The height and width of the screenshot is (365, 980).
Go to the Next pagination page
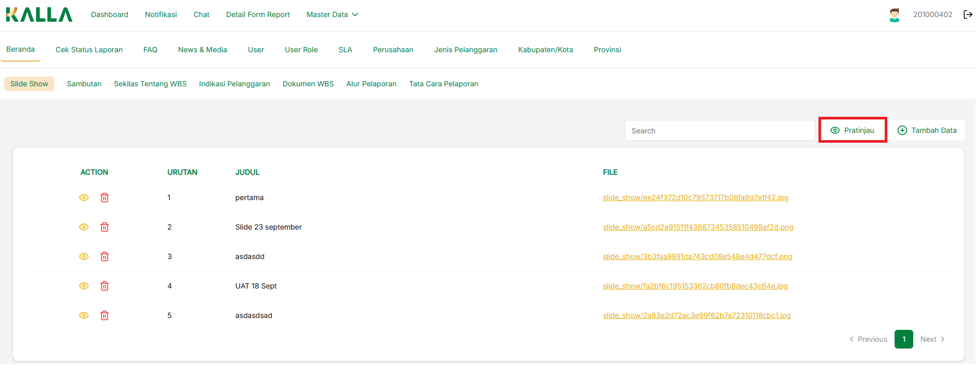pyautogui.click(x=932, y=339)
